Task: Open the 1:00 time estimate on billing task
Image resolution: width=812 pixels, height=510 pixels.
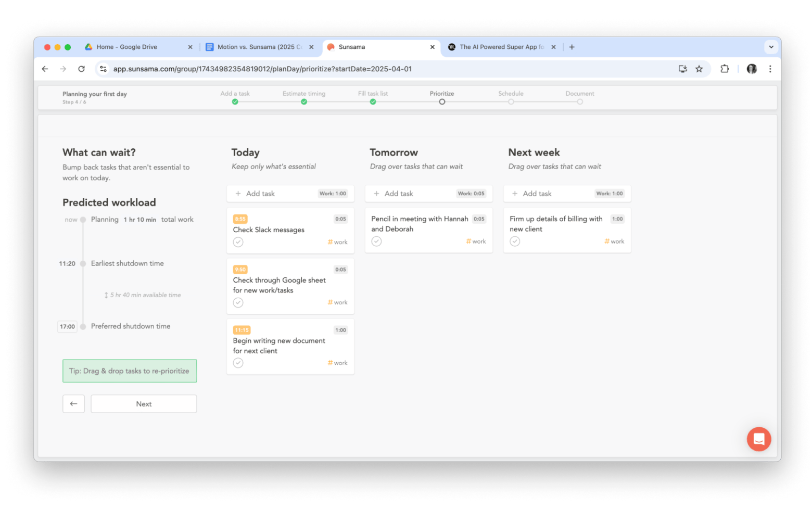Action: pyautogui.click(x=617, y=219)
